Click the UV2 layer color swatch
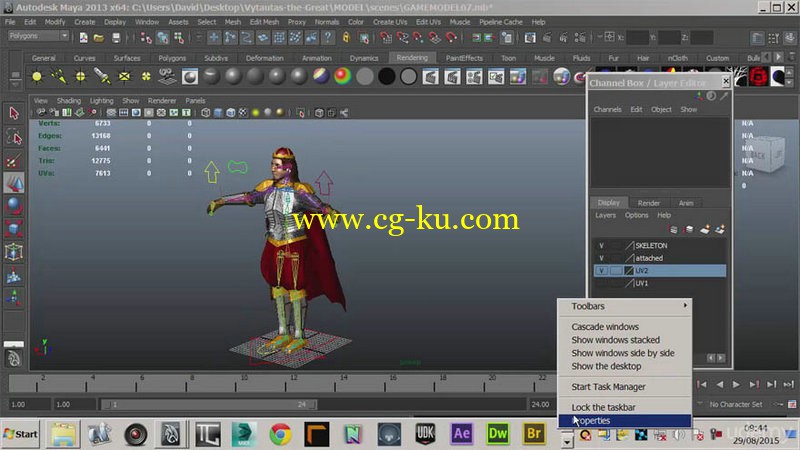Screen dimensions: 800x450 pos(629,270)
